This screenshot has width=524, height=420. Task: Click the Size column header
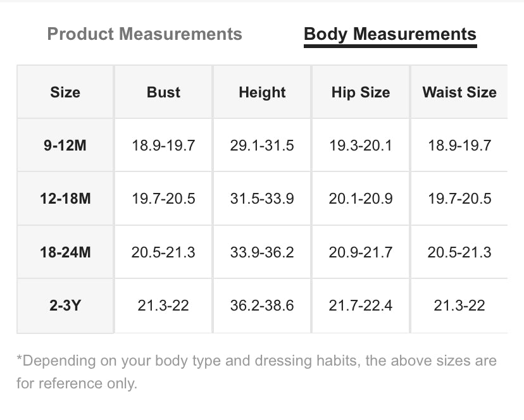point(65,92)
